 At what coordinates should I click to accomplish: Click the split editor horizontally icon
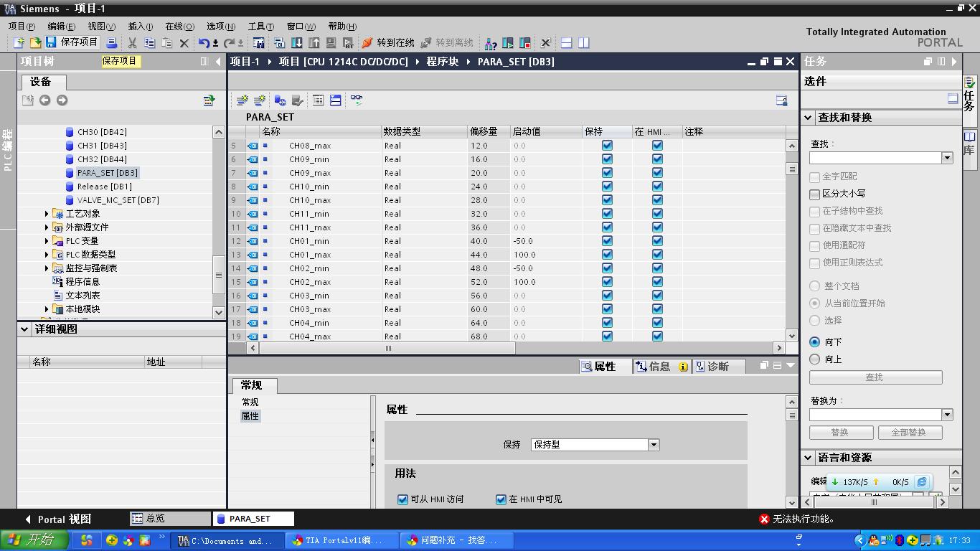pyautogui.click(x=566, y=43)
